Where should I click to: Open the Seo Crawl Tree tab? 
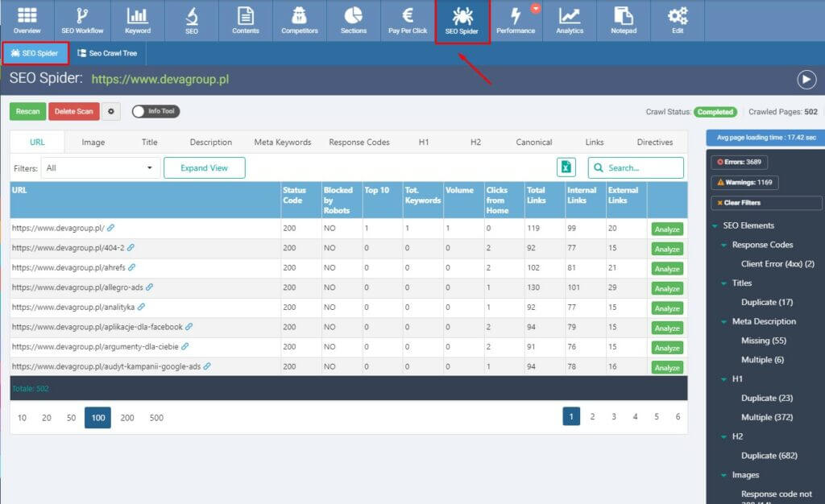107,53
